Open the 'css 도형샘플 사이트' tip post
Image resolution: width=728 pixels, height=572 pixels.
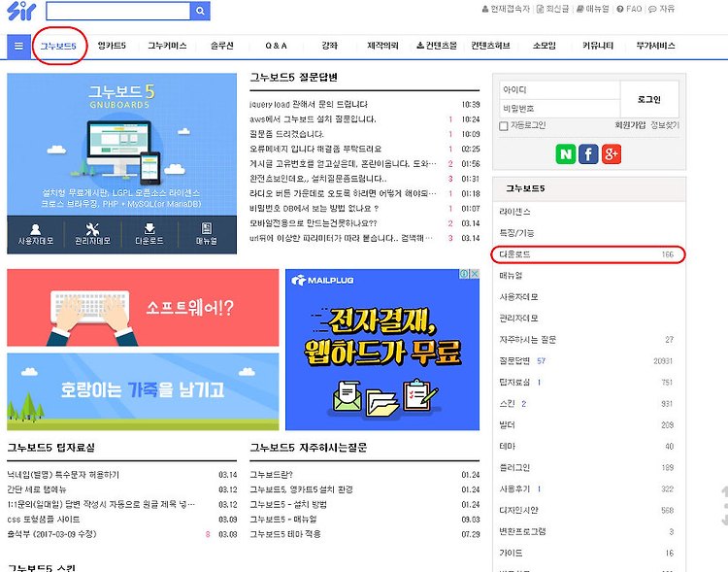tap(44, 520)
